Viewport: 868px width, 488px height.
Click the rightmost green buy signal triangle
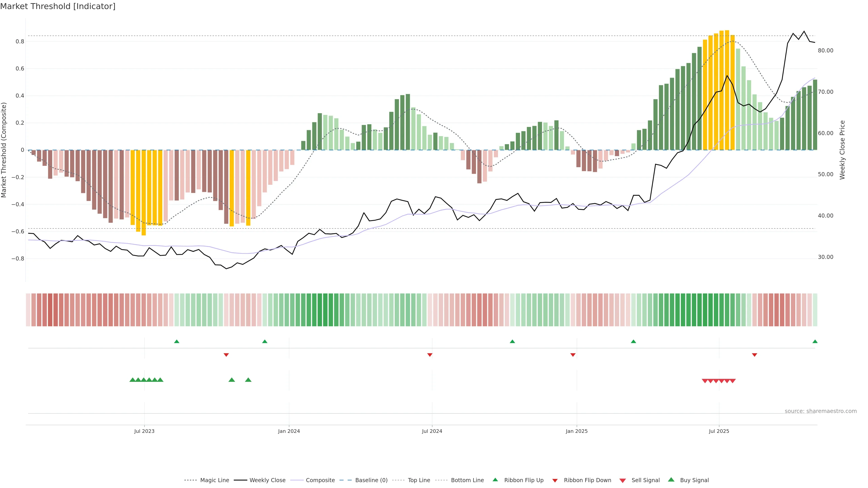click(x=248, y=380)
